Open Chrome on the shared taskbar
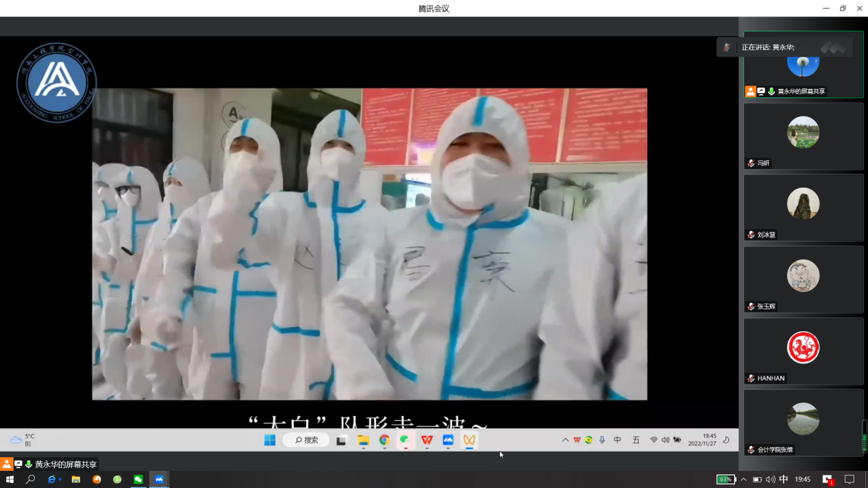This screenshot has width=868, height=488. [384, 440]
